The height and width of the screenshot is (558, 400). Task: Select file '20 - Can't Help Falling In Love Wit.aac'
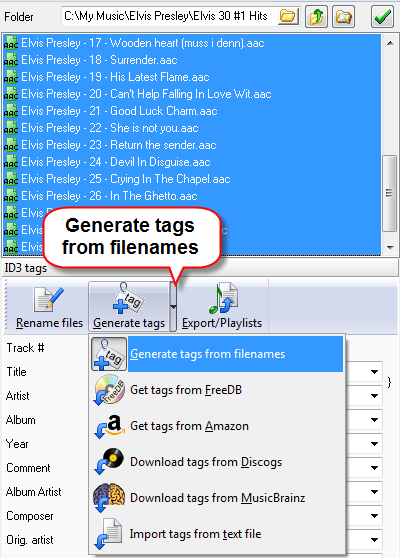[146, 94]
